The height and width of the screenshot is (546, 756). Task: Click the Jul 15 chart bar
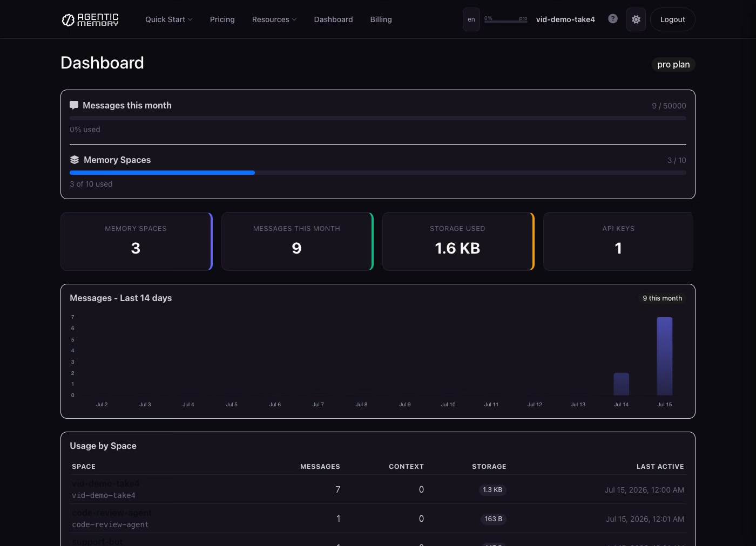coord(664,356)
